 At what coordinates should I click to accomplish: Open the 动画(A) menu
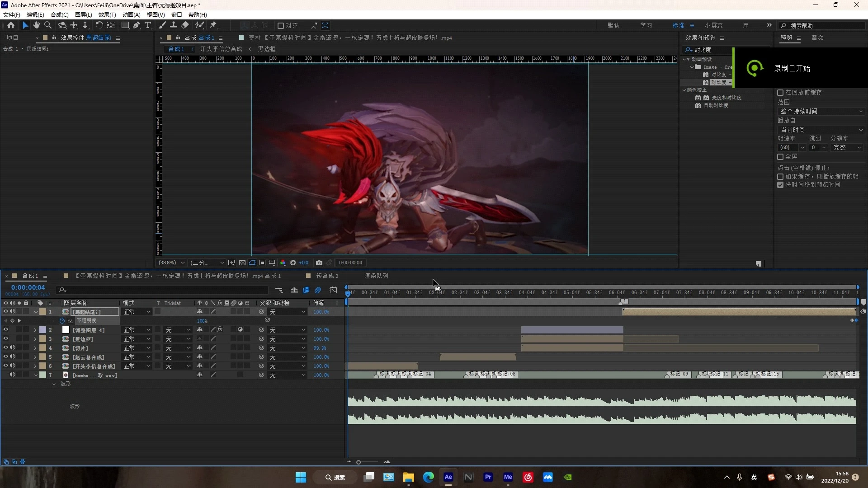(132, 14)
